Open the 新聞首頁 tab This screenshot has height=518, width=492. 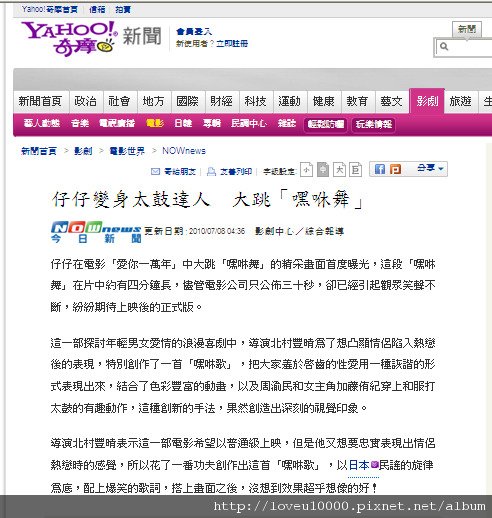click(x=41, y=101)
